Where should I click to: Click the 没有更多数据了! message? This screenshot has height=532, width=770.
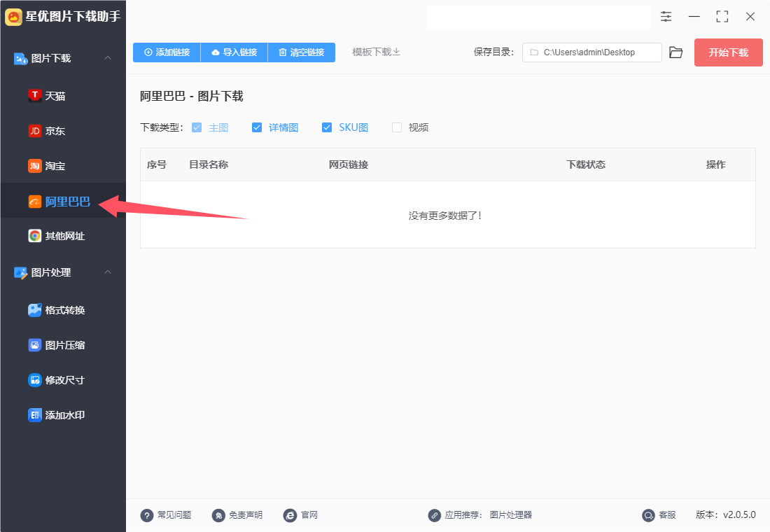[x=445, y=216]
